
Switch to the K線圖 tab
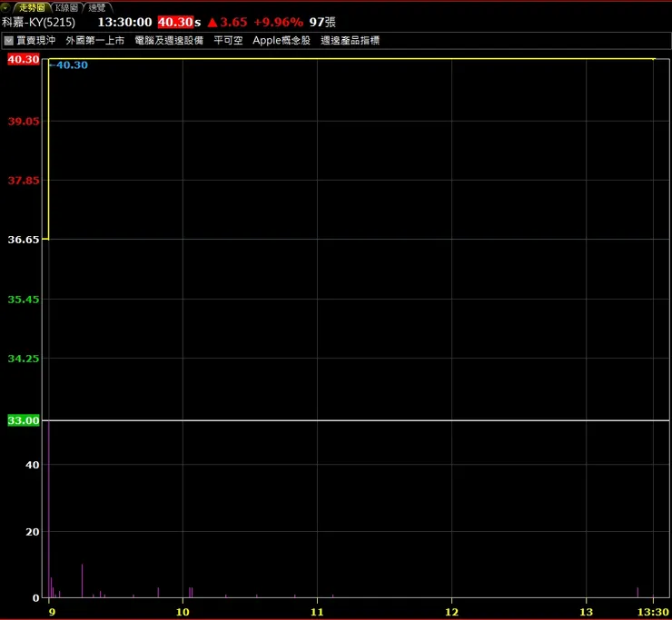[66, 7]
